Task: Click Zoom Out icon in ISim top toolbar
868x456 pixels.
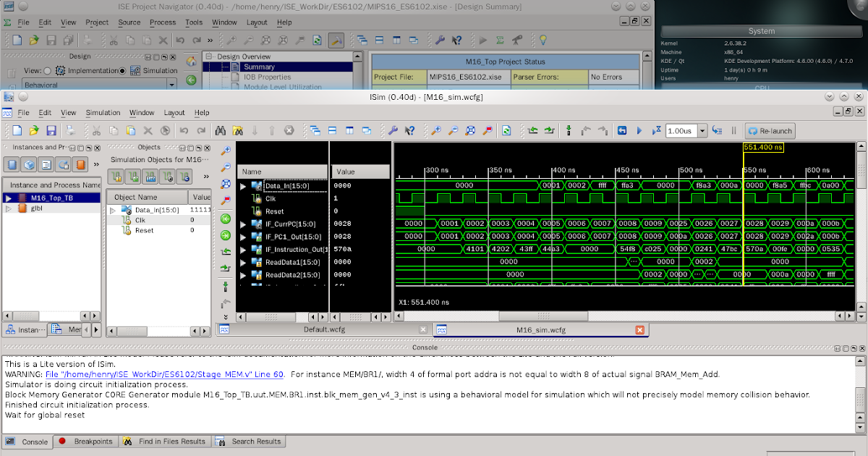Action: tap(454, 131)
